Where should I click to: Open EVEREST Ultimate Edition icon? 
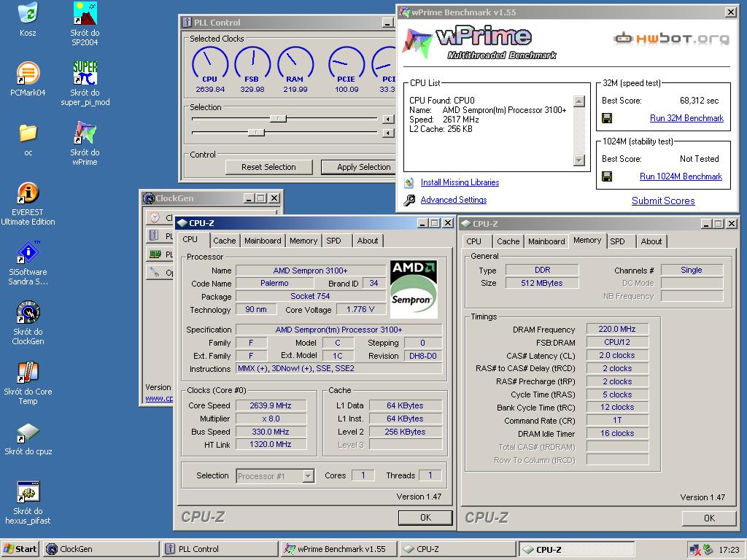coord(28,192)
